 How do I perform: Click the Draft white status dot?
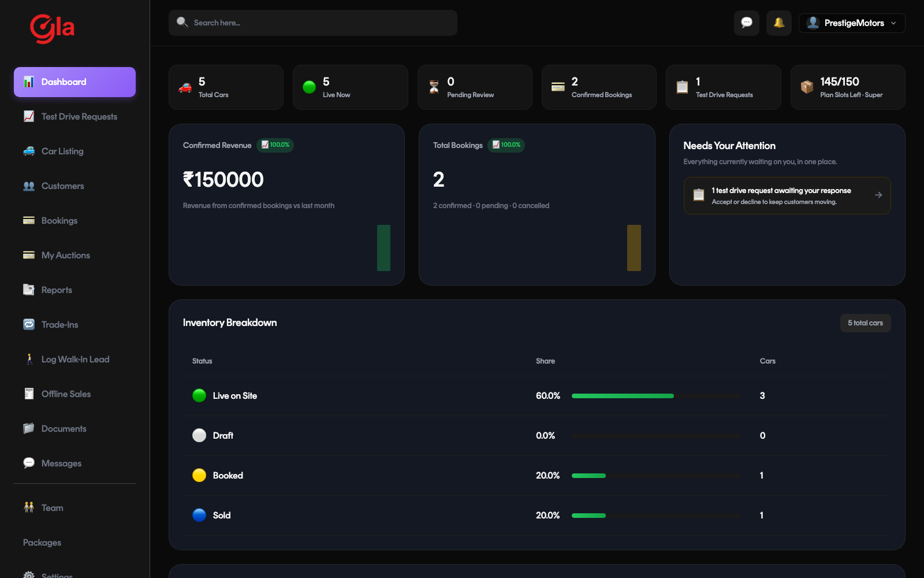click(199, 436)
